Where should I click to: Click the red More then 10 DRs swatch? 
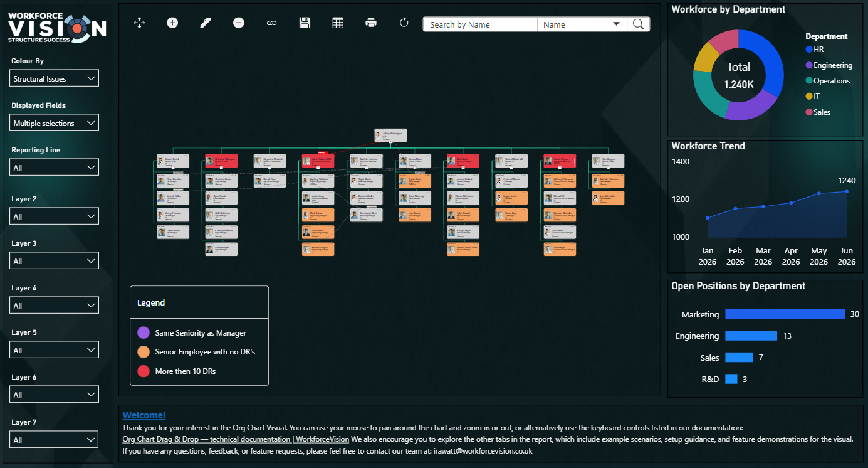[144, 371]
